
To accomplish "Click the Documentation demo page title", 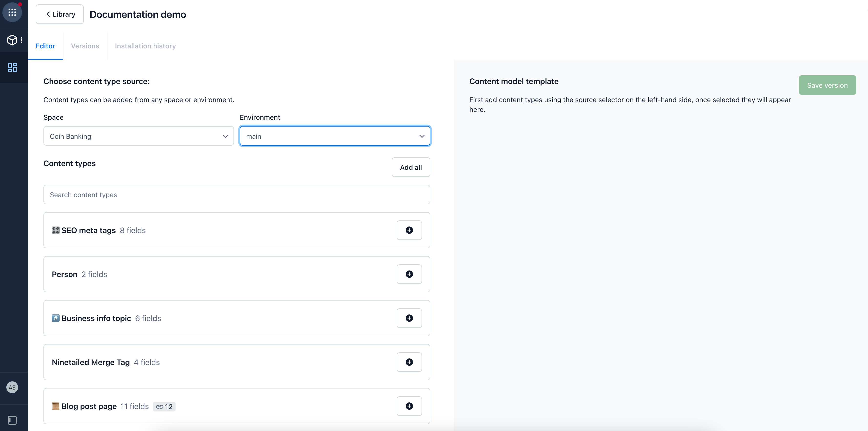I will [138, 14].
